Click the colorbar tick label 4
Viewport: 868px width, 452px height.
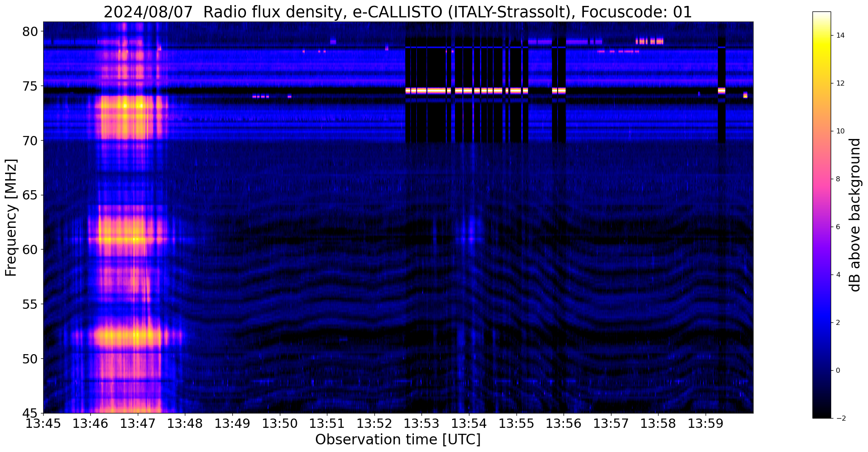point(838,275)
